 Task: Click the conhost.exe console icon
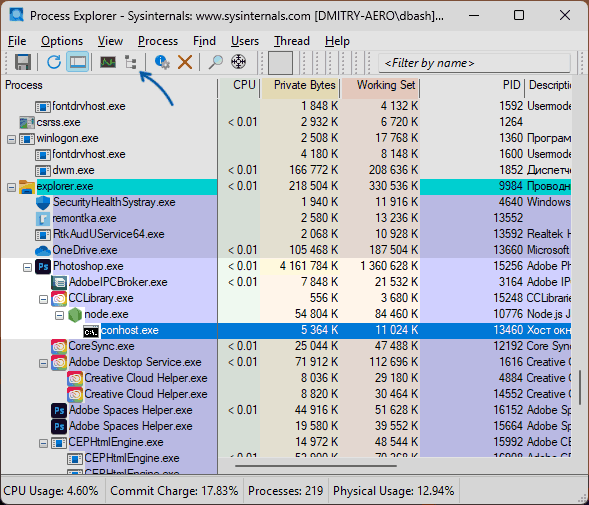click(x=91, y=331)
